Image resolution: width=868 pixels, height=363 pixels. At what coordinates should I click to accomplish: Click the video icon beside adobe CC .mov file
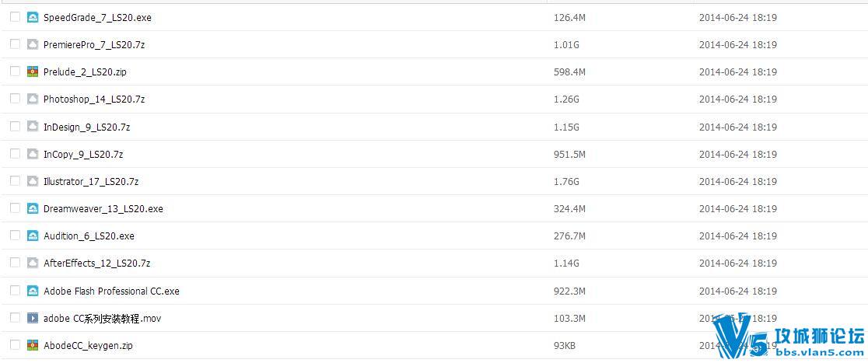pyautogui.click(x=33, y=318)
